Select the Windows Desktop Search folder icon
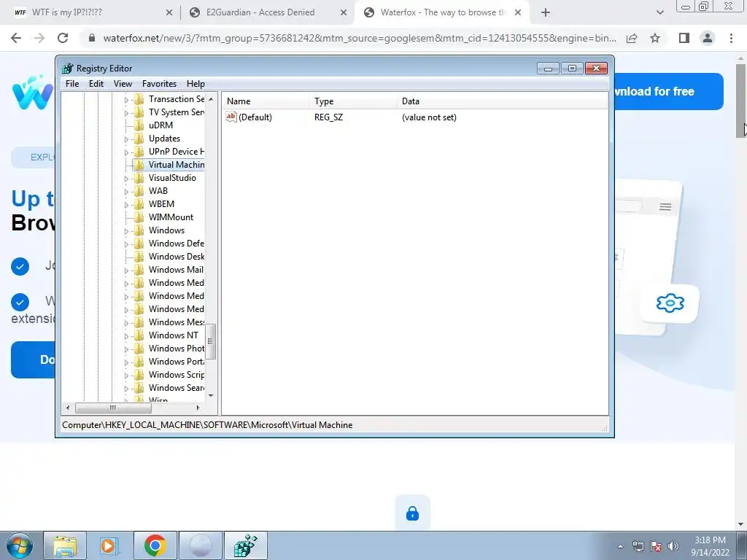 139,257
